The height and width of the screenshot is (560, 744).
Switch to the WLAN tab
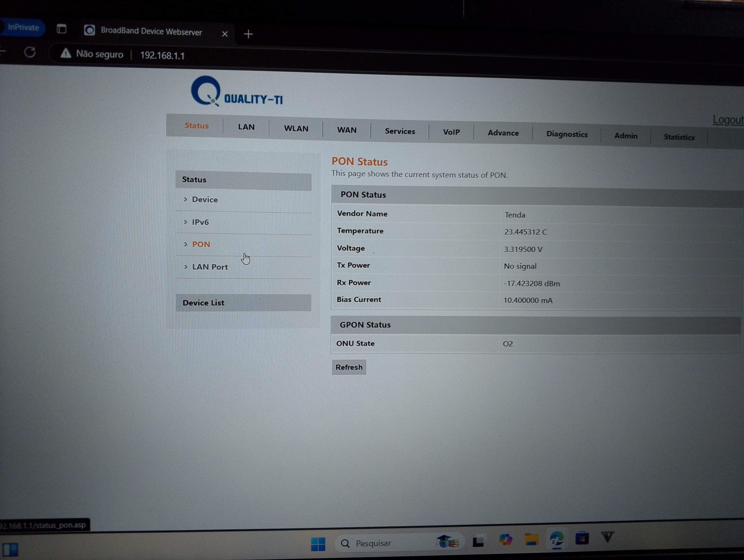pyautogui.click(x=296, y=129)
